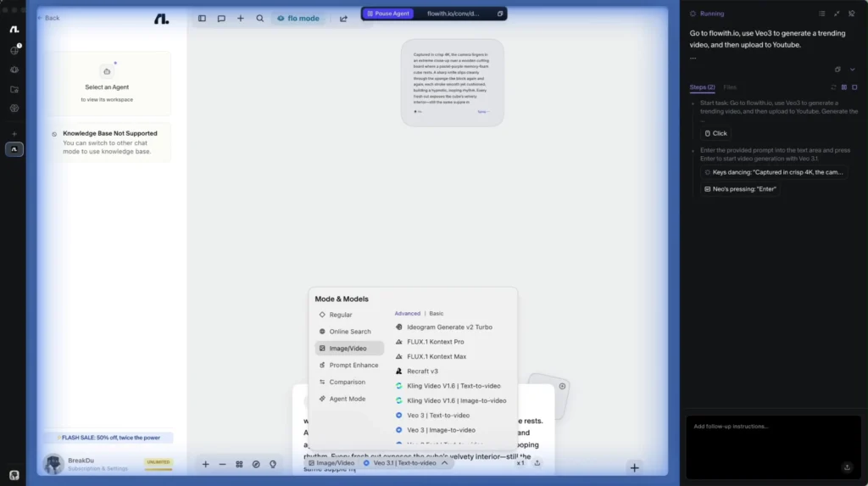868x486 pixels.
Task: Click the Flowith logo in dark sidebar
Action: click(14, 30)
